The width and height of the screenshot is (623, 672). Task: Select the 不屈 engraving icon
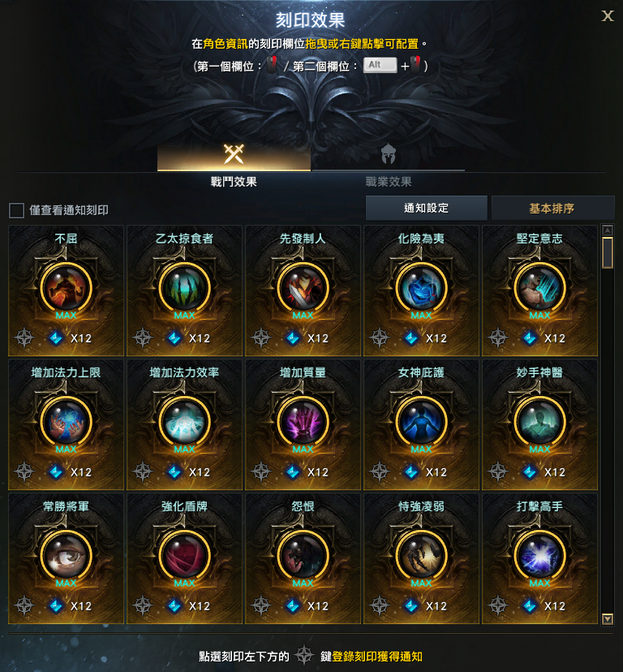click(66, 287)
